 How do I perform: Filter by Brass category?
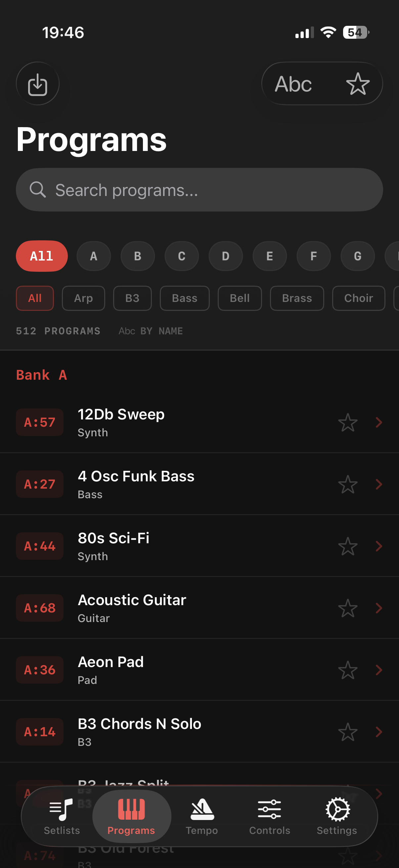[x=297, y=298]
